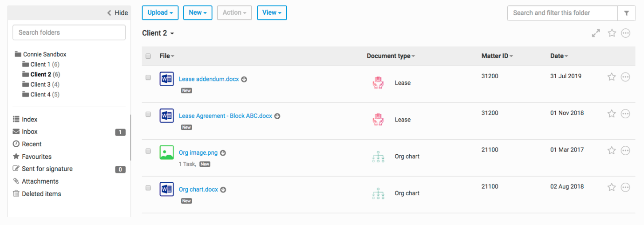The width and height of the screenshot is (644, 225).
Task: Open the Lease Agreement - Block ABC.docx link
Action: 225,116
